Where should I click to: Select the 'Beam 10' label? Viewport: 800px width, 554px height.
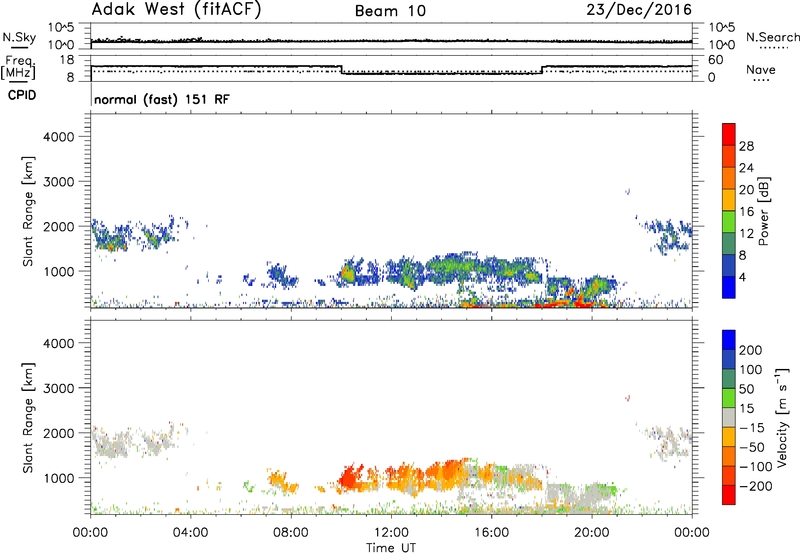pyautogui.click(x=390, y=11)
